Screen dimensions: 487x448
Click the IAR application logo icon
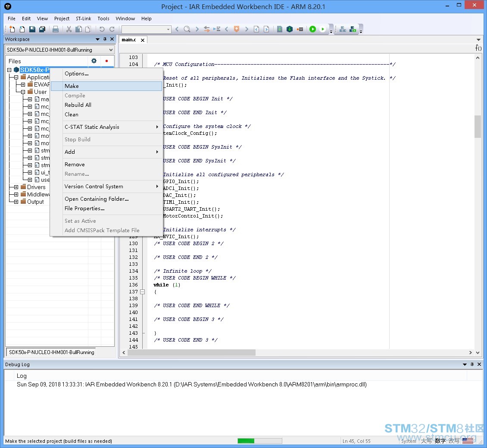(8, 6)
